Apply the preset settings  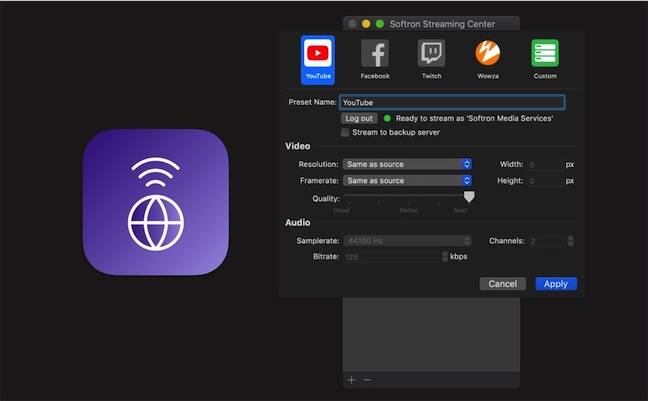pyautogui.click(x=556, y=284)
